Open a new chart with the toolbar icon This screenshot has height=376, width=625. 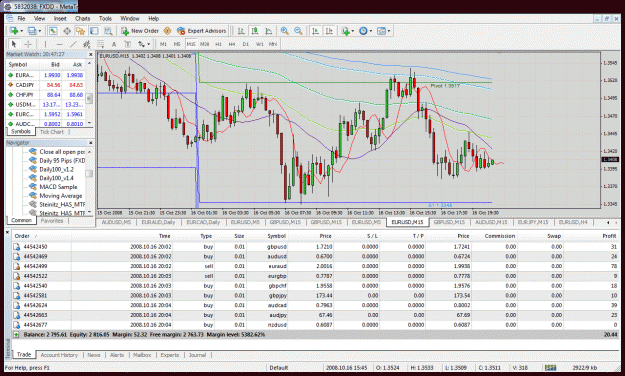[14, 31]
